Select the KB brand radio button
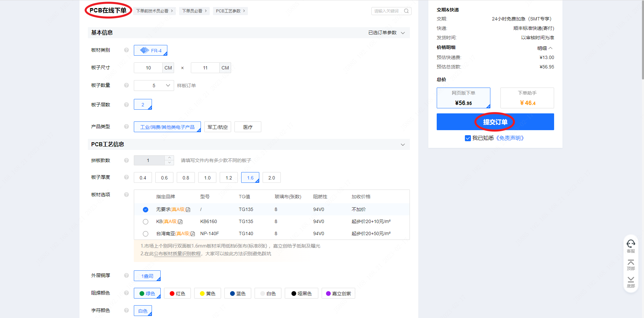The width and height of the screenshot is (644, 318). [x=146, y=222]
